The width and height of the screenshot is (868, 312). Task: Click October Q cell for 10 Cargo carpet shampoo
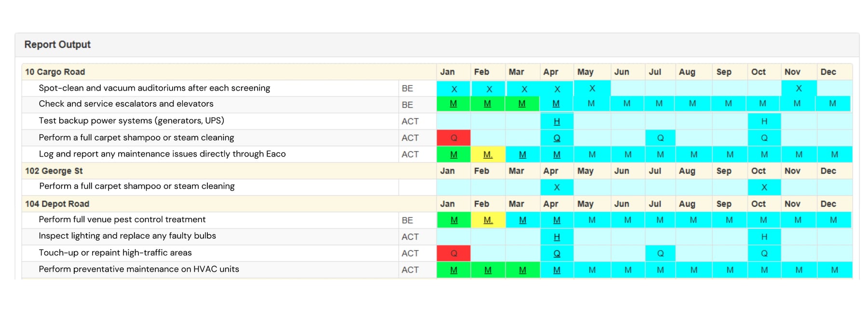(764, 138)
